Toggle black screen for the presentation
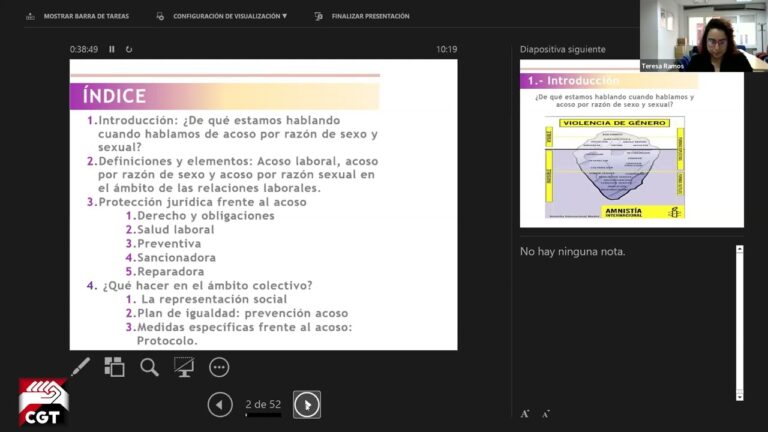The width and height of the screenshot is (768, 432). point(184,367)
